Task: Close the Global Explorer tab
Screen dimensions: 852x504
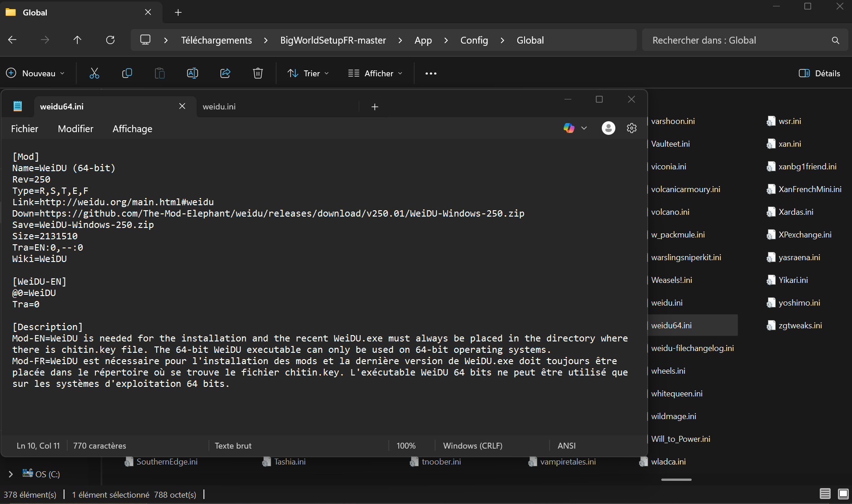Action: (x=148, y=12)
